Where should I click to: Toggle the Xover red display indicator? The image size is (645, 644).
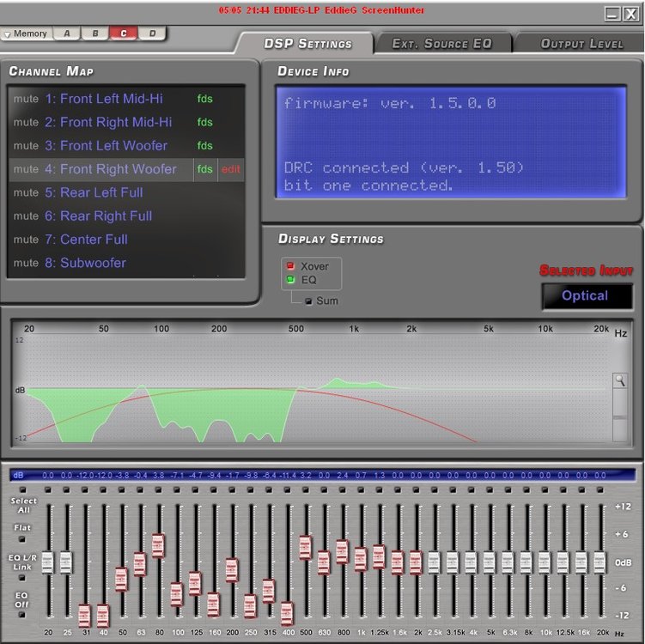click(x=290, y=265)
